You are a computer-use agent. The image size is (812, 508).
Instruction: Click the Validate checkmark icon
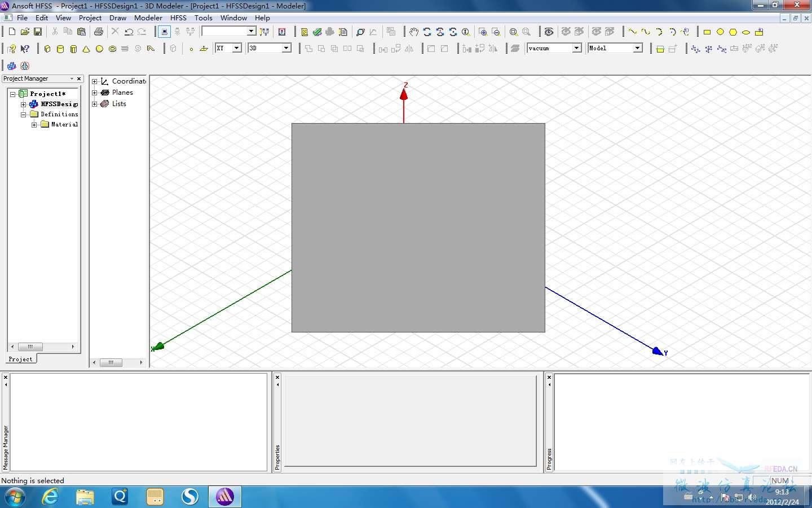coord(317,32)
